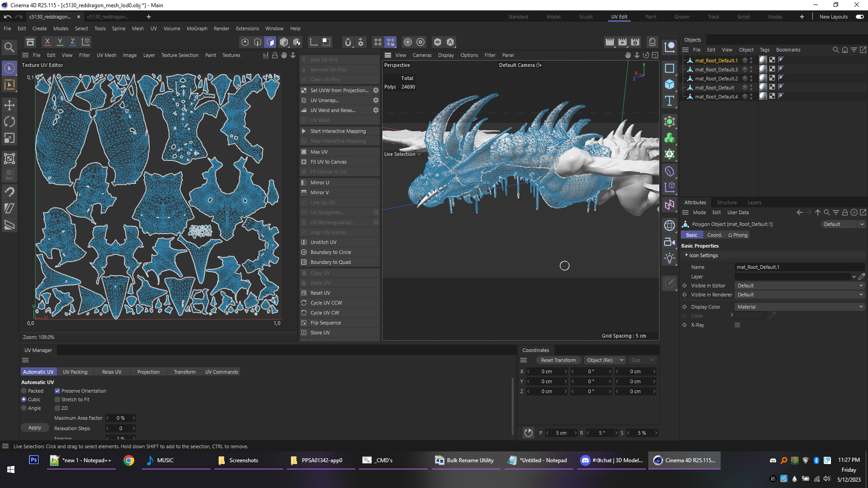868x488 pixels.
Task: Open the Object (Rel) coordinate dropdown
Action: [604, 360]
